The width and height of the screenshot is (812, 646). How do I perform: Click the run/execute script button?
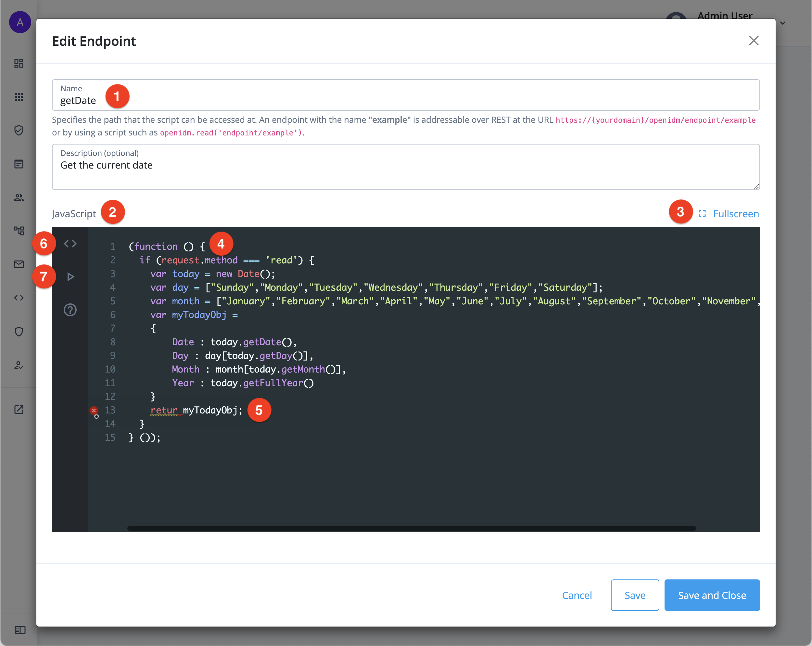pos(71,276)
